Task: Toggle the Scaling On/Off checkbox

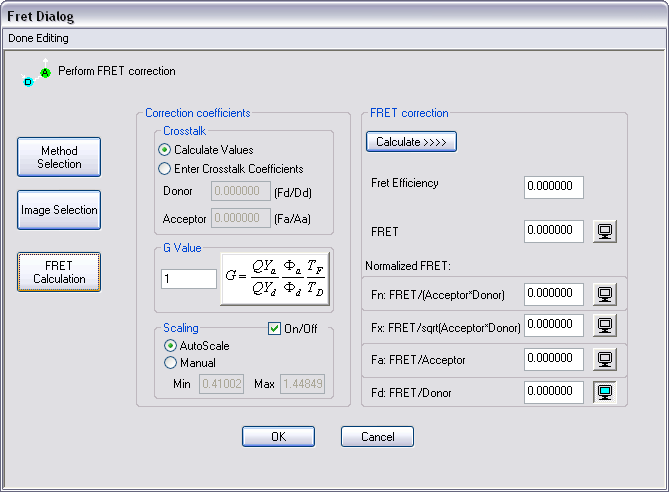Action: [274, 328]
